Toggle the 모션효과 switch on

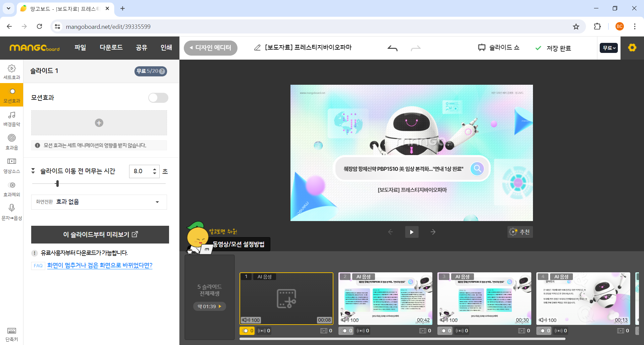(x=158, y=98)
